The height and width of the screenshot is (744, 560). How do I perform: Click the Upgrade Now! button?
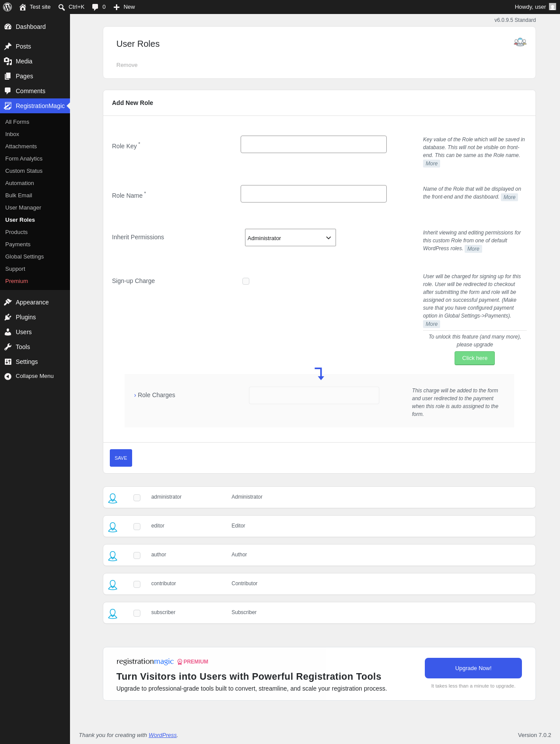[473, 668]
